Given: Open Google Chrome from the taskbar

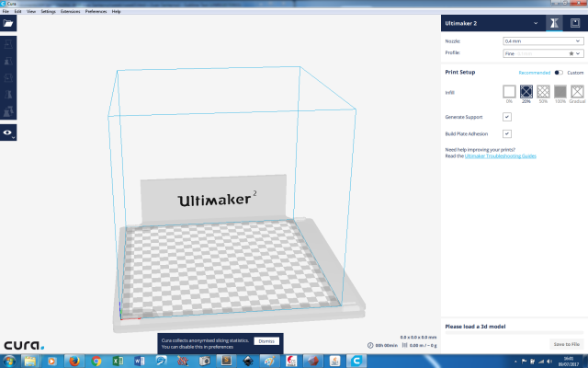Looking at the screenshot, I should pyautogui.click(x=96, y=362).
